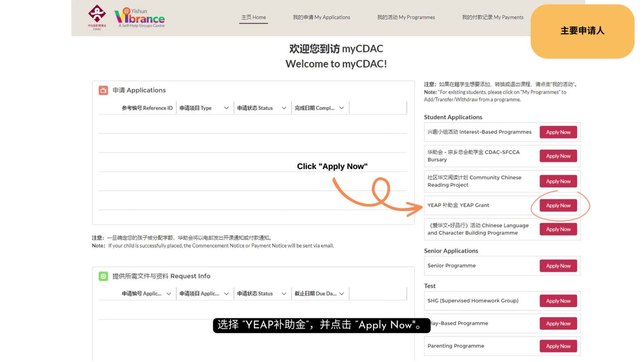Apply Now for Interest-Based Programmes
The width and height of the screenshot is (644, 362).
tap(558, 132)
